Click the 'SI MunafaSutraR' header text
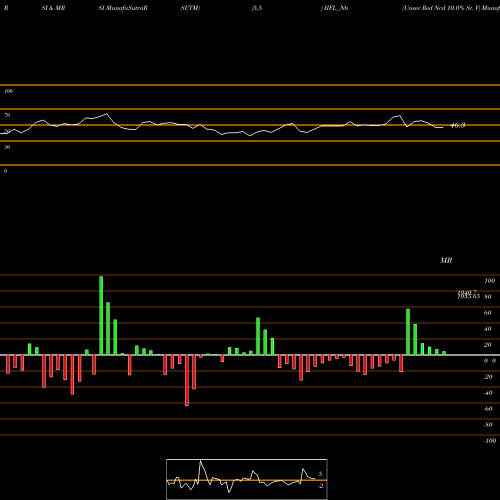The width and height of the screenshot is (500, 500). click(123, 8)
